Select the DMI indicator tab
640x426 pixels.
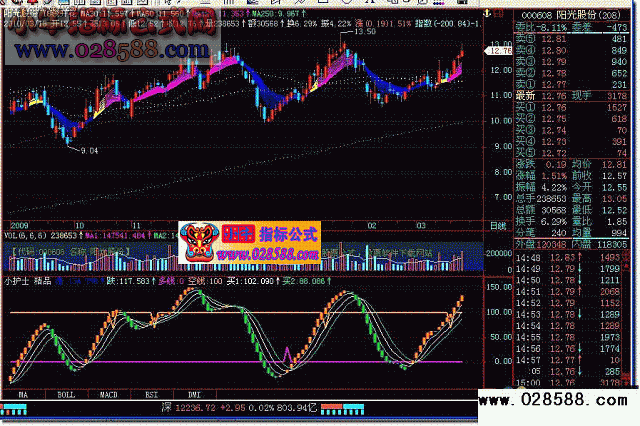click(x=192, y=395)
